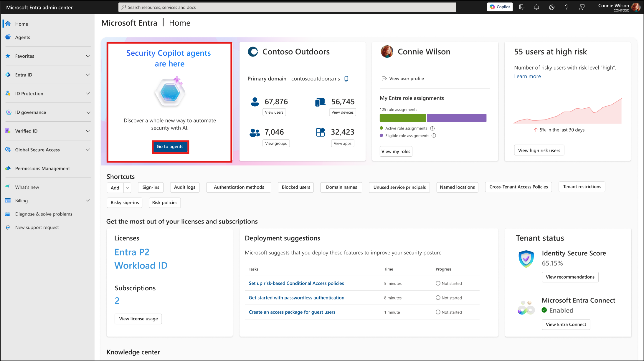Open the settings gear icon
The height and width of the screenshot is (361, 644).
point(551,7)
